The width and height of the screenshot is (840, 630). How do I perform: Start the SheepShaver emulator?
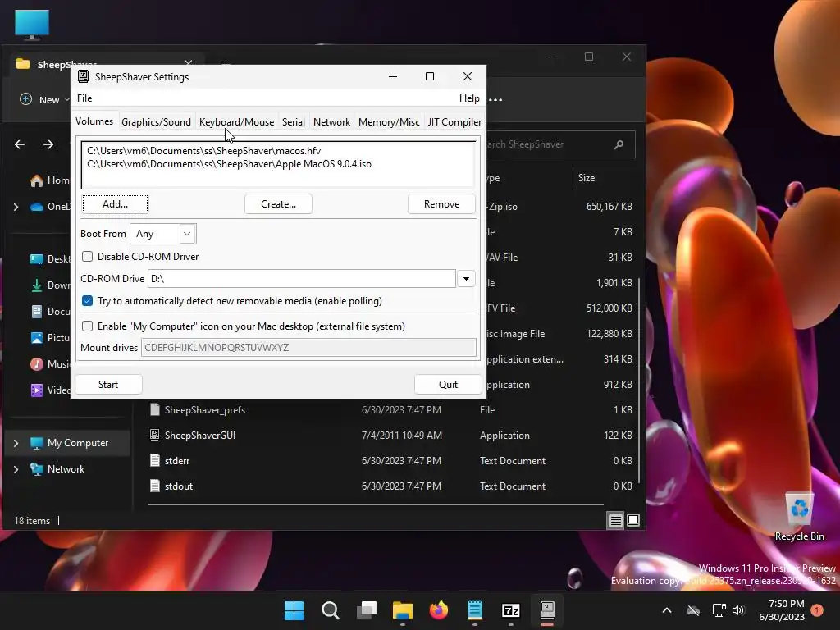coord(108,384)
